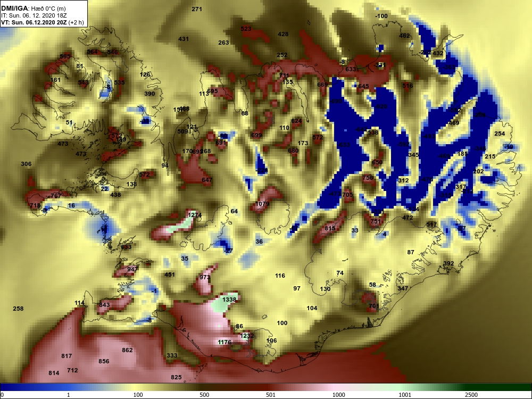Click the map value 712
Image resolution: width=532 pixels, height=399 pixels.
(x=72, y=370)
